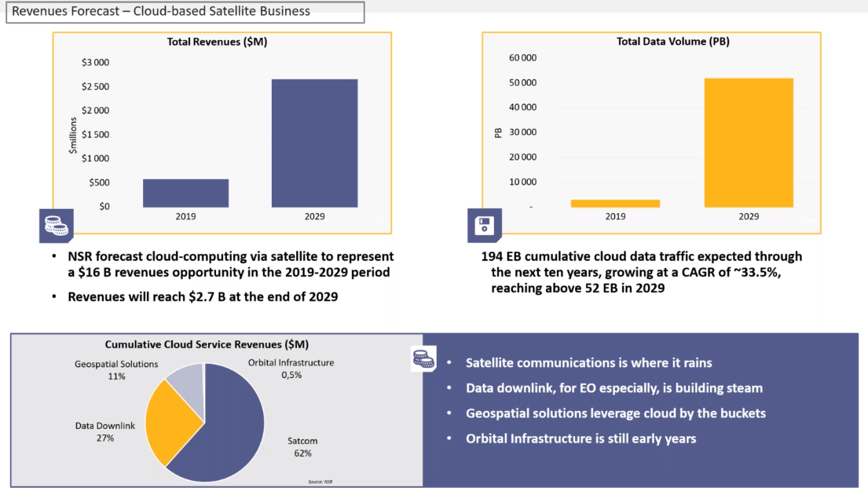Click the "$millions" vertical axis label

[73, 134]
